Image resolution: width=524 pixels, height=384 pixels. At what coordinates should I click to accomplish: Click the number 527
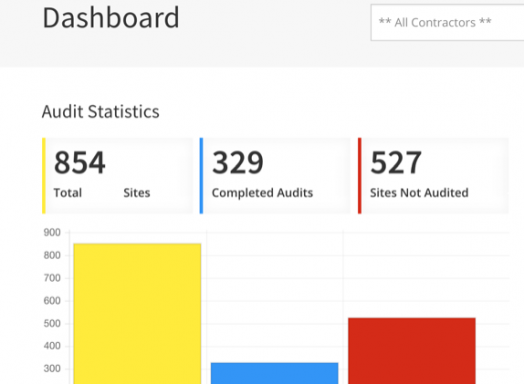[x=396, y=163]
